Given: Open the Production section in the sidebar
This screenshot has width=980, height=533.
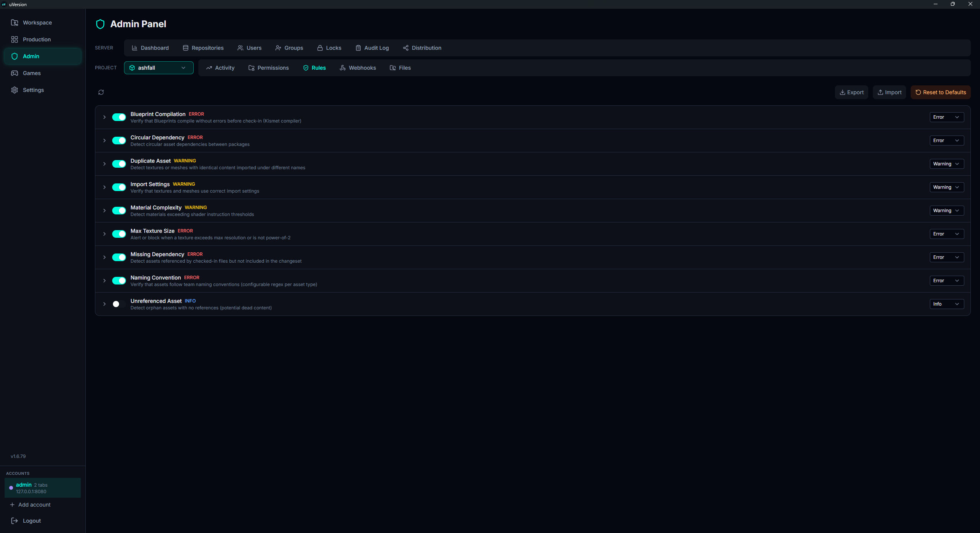Looking at the screenshot, I should pos(42,39).
